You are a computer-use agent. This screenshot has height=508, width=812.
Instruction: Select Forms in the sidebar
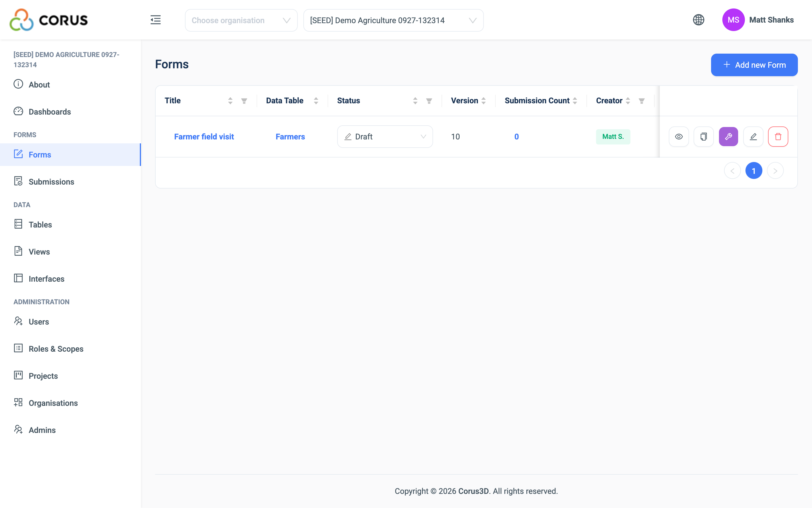pyautogui.click(x=70, y=155)
